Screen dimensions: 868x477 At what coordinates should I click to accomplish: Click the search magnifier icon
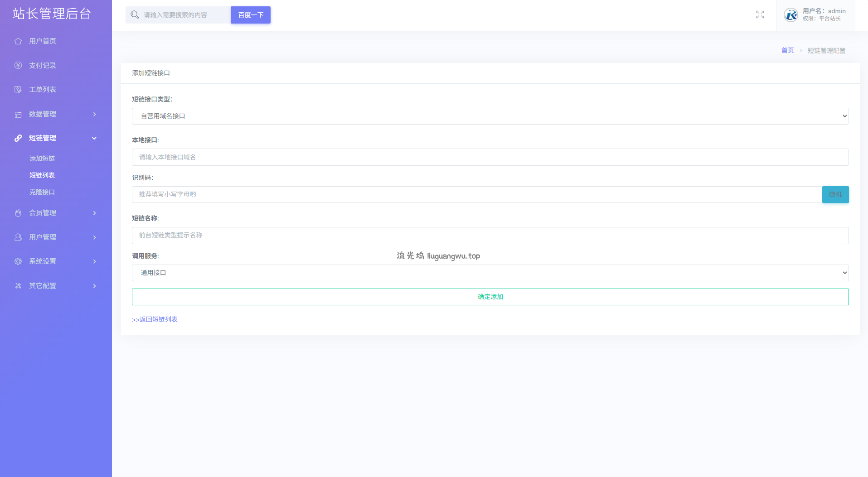(x=135, y=15)
